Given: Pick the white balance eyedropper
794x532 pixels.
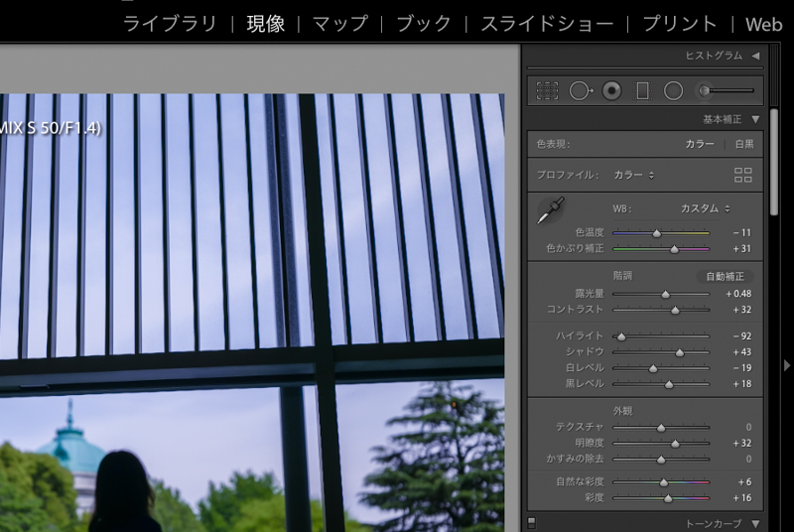Looking at the screenshot, I should click(551, 210).
